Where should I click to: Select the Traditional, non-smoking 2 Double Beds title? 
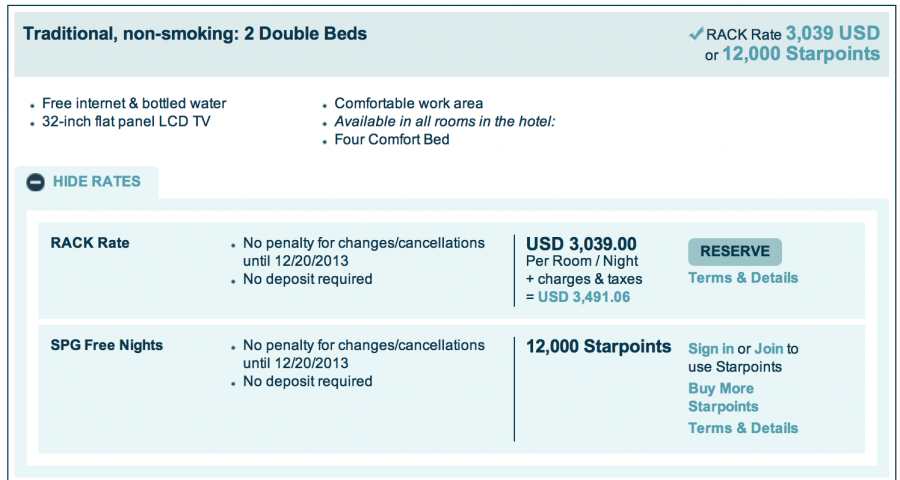(195, 34)
